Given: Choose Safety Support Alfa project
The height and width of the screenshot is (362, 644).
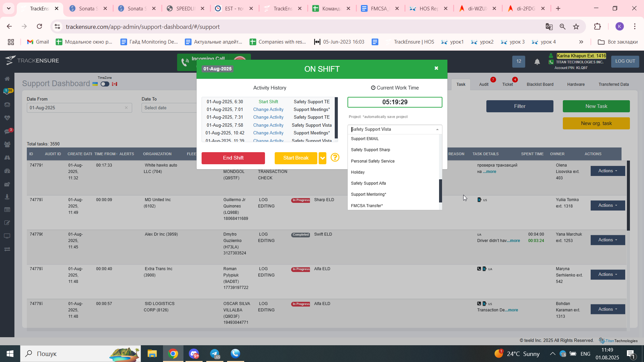Looking at the screenshot, I should coord(393,183).
